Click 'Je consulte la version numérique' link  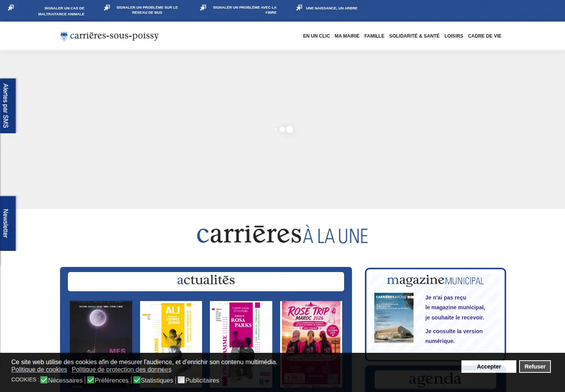454,336
